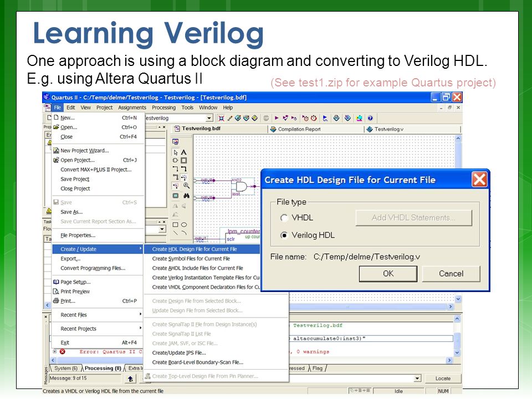532x399 pixels.
Task: Click the Locate button
Action: [x=443, y=378]
